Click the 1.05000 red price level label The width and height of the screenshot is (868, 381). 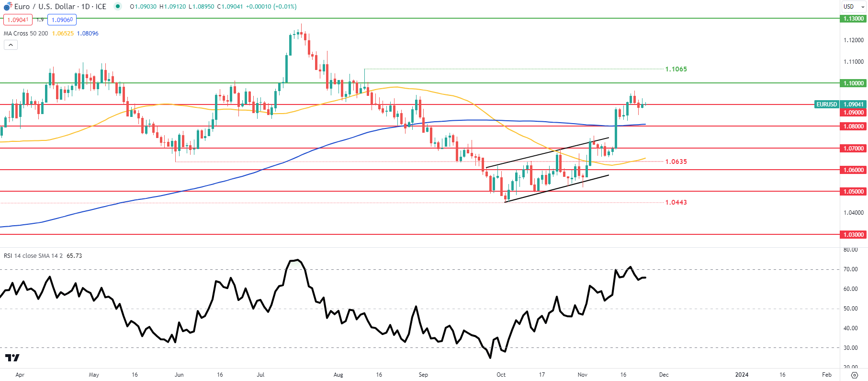(x=854, y=192)
